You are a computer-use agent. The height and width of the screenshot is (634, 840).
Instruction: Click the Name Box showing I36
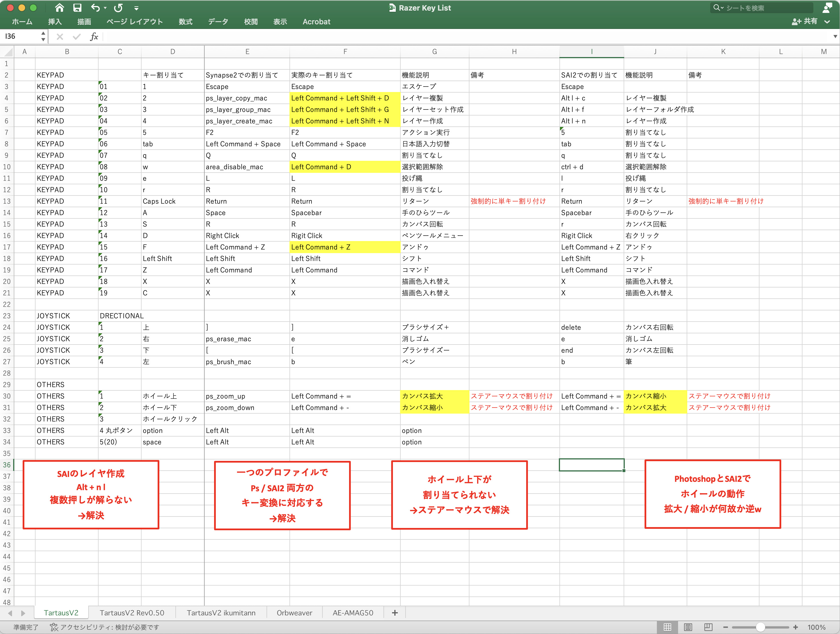coord(20,36)
